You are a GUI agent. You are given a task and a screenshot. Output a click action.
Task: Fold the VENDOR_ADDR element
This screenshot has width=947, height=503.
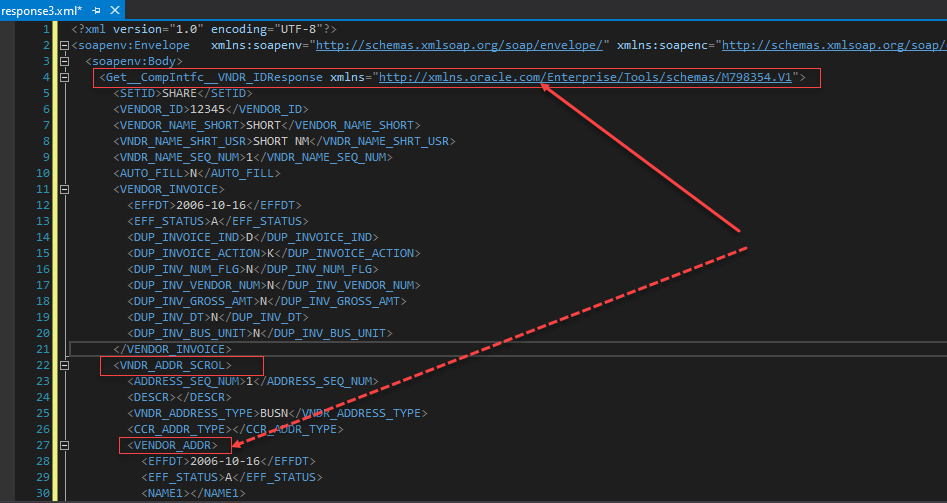click(65, 445)
